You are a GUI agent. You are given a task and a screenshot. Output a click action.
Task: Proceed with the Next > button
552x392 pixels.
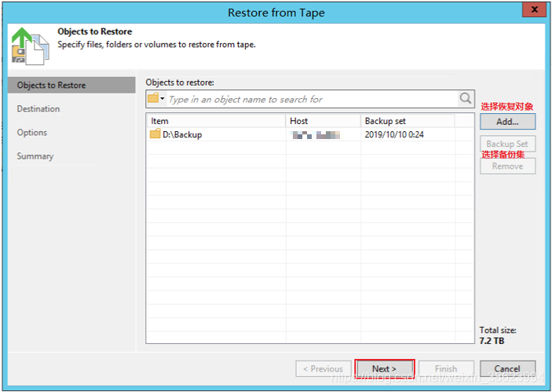point(385,368)
